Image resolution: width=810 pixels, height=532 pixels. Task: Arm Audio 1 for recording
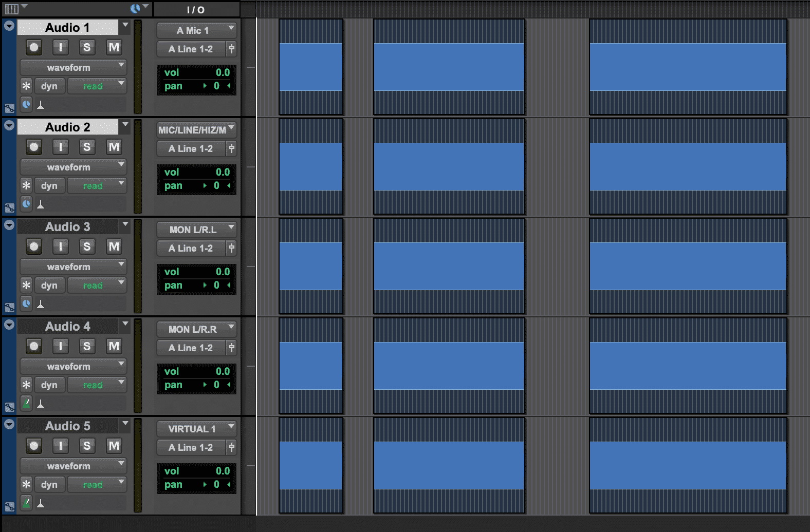coord(34,48)
